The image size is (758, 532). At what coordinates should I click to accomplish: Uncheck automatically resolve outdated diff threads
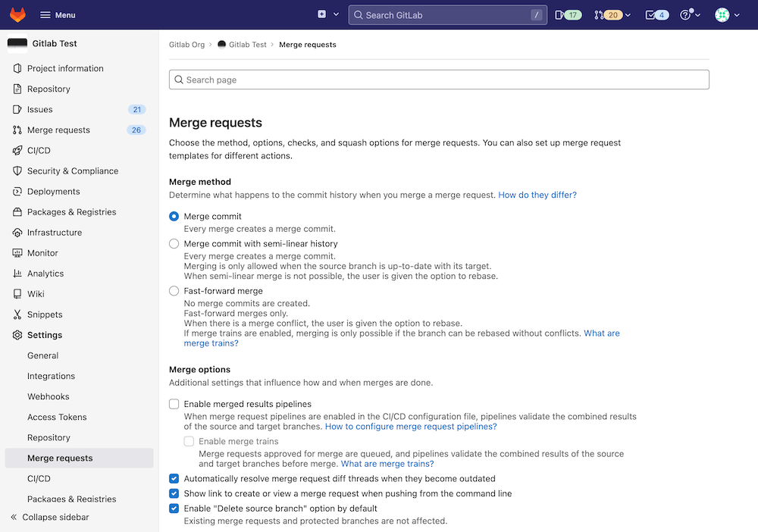pyautogui.click(x=174, y=478)
